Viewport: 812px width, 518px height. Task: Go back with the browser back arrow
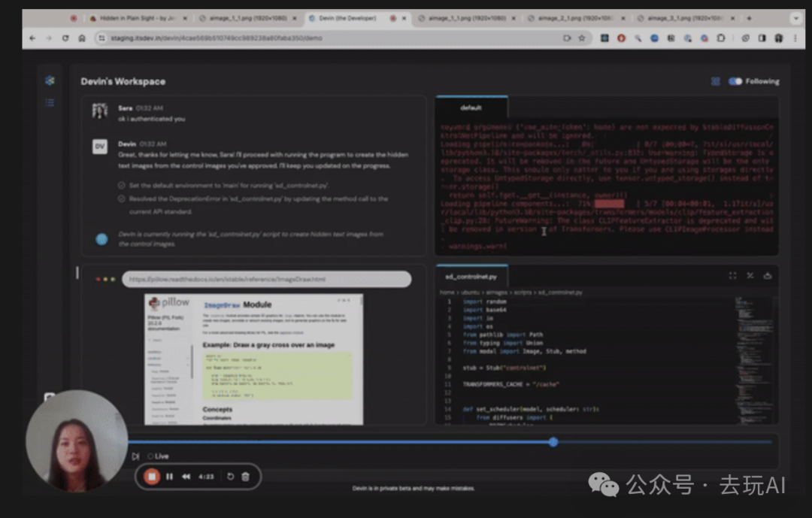pyautogui.click(x=32, y=38)
